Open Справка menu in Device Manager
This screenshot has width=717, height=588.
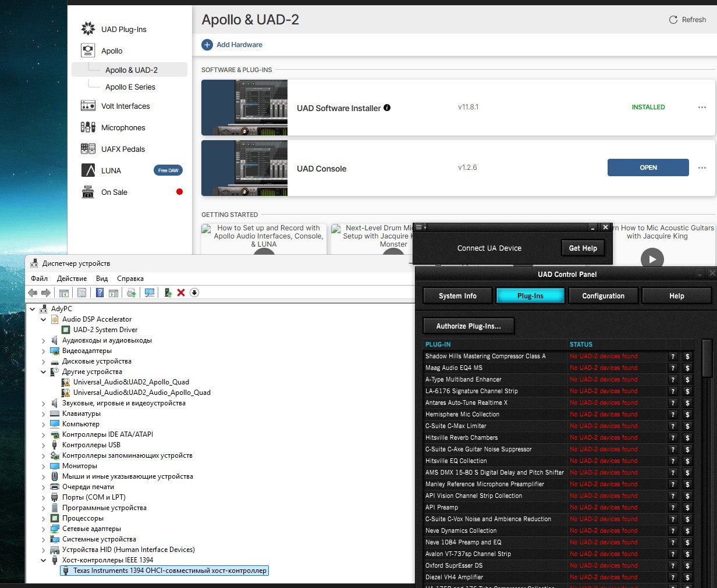coord(130,279)
